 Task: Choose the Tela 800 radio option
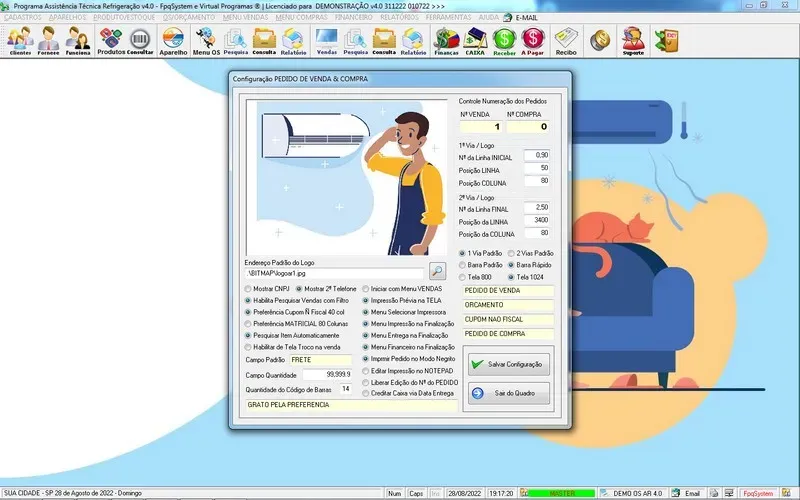(462, 276)
